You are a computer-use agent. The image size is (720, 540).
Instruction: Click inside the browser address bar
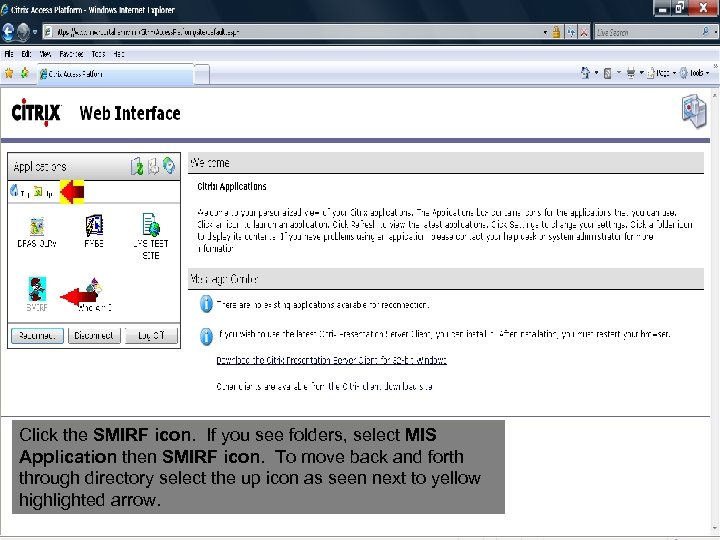(x=292, y=32)
